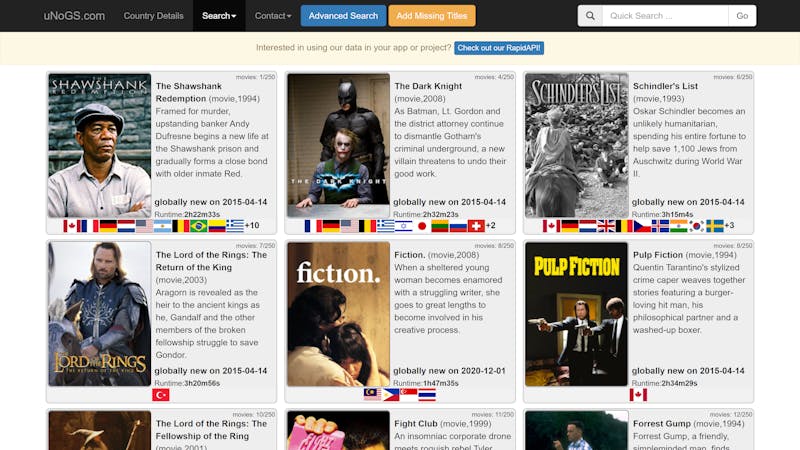Open the Fight Club title link

(416, 423)
